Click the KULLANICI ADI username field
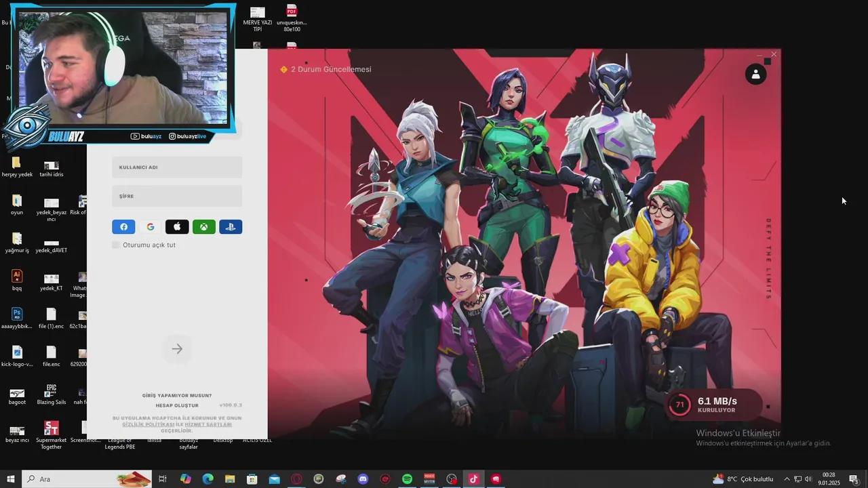 tap(177, 167)
